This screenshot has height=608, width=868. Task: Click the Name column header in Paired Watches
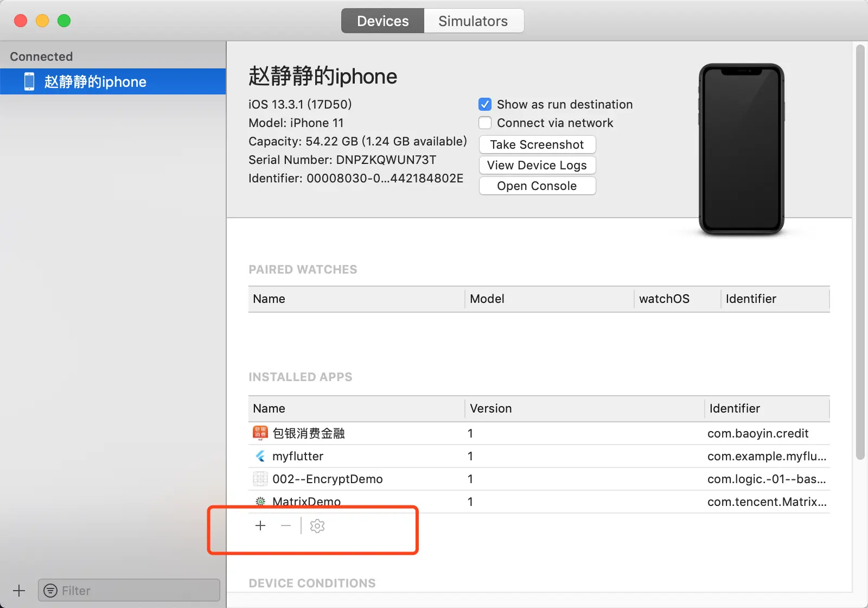coord(356,299)
